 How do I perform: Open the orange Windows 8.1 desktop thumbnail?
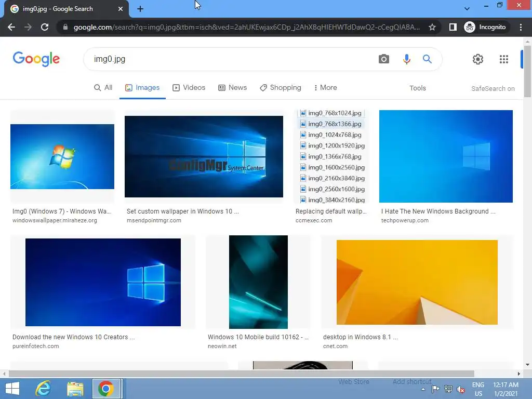tap(417, 282)
